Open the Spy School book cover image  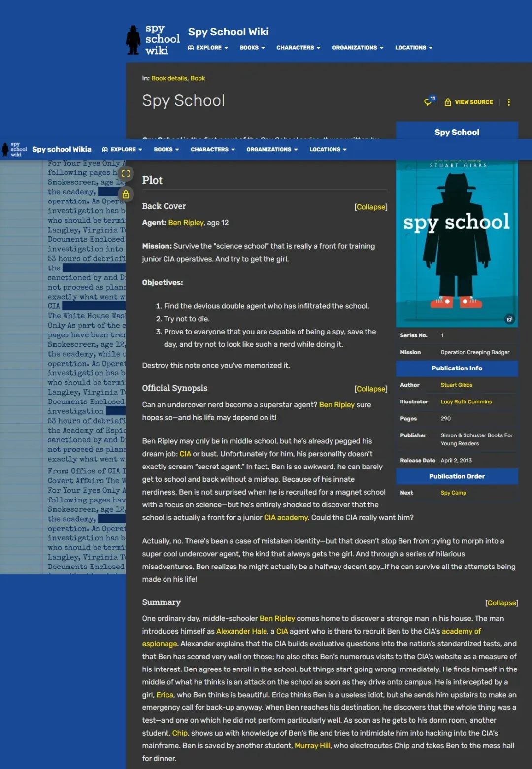[x=457, y=243]
